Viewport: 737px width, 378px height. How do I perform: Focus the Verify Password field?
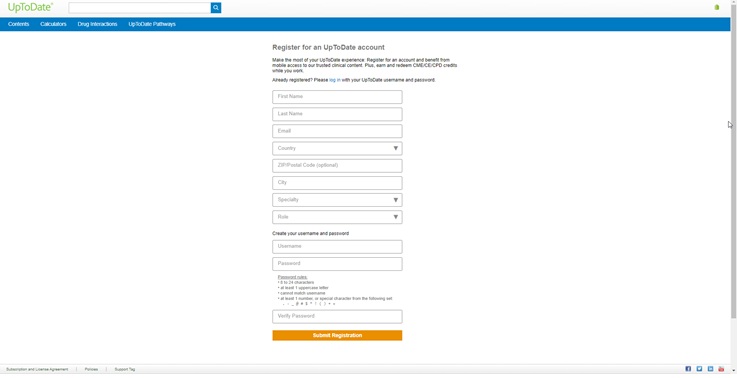(337, 316)
